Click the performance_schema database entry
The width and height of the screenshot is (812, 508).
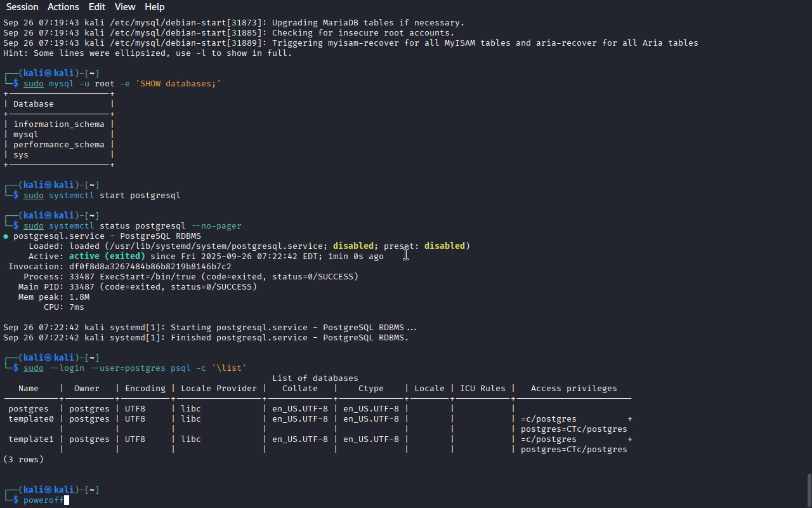coord(58,145)
